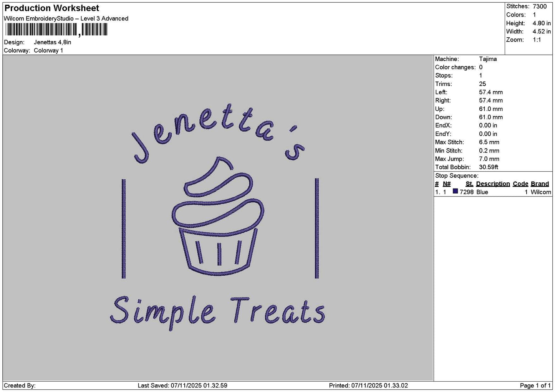Click the Max Stitch value '6.5 mm'
This screenshot has height=392, width=555.
pos(489,142)
